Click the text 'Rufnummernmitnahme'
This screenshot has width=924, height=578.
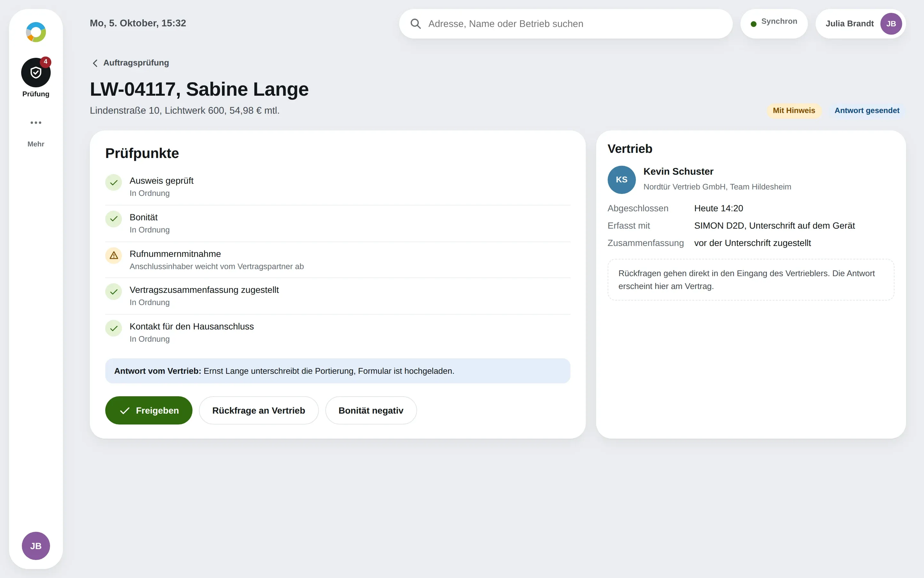(x=175, y=254)
